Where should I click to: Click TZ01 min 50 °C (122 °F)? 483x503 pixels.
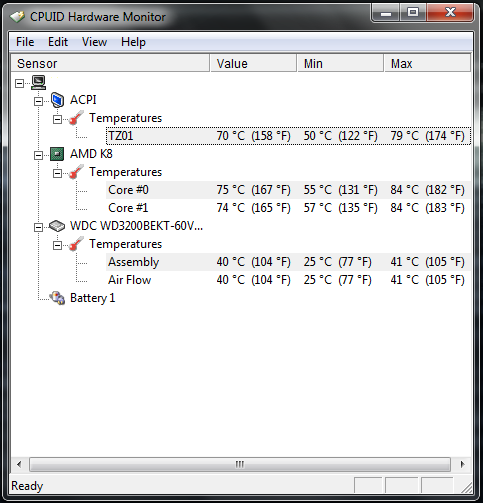click(341, 136)
